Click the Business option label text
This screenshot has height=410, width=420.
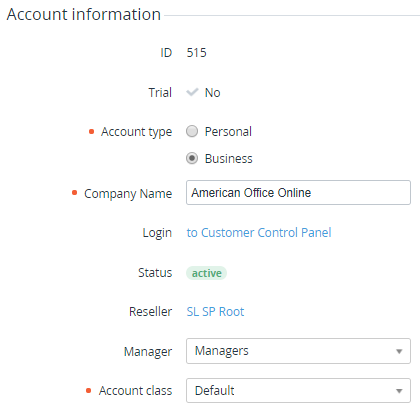click(229, 158)
